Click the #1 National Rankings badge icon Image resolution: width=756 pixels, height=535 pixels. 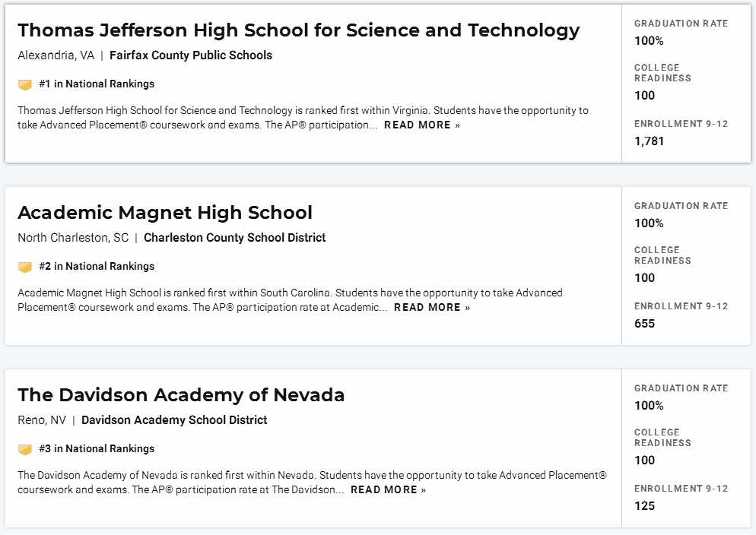coord(25,84)
